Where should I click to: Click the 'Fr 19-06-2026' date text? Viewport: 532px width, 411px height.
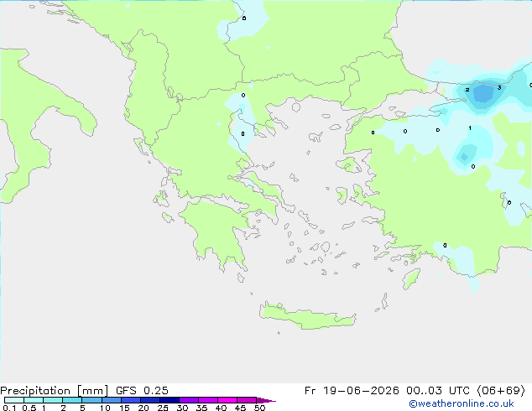[352, 391]
